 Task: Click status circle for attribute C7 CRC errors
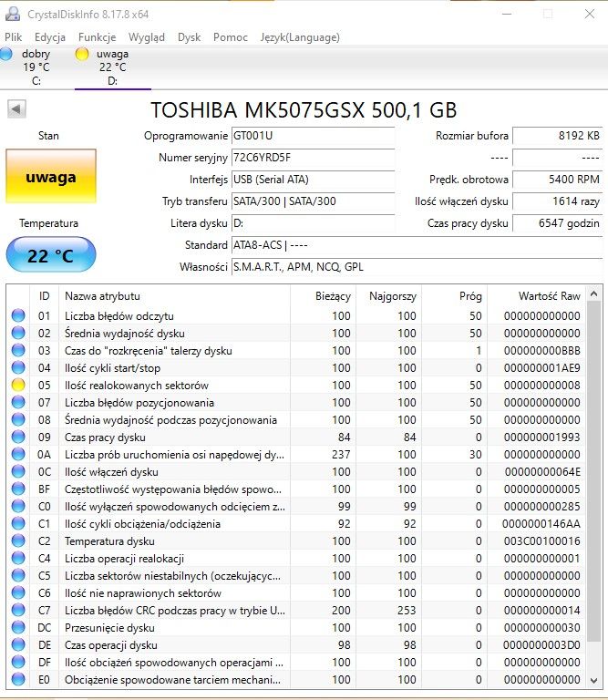(x=18, y=611)
